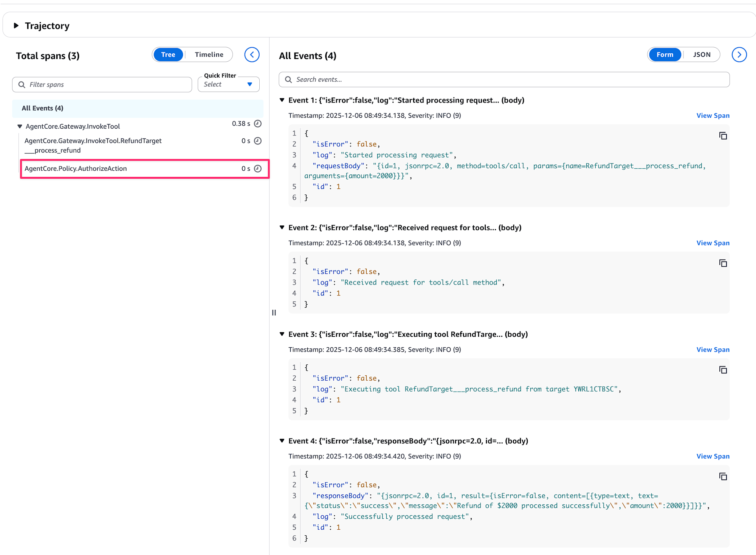Viewport: 756px width, 555px height.
Task: Copy Event 2 body with copy icon
Action: tap(723, 263)
